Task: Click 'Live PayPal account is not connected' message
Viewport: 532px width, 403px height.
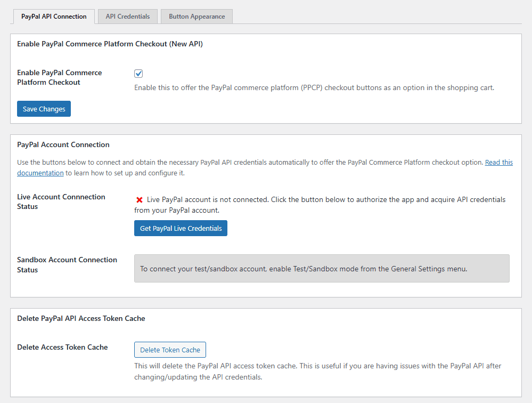Action: 320,205
